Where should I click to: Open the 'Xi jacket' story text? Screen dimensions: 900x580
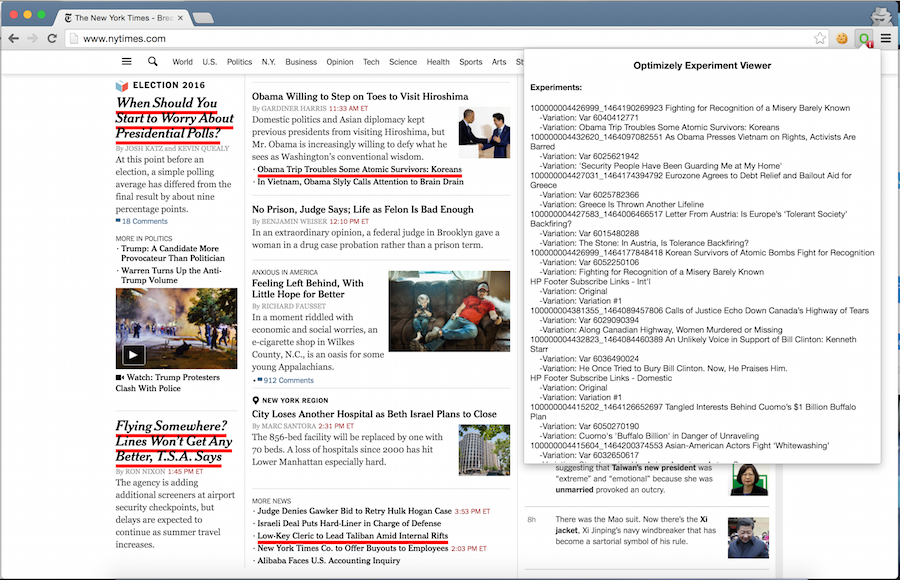[x=635, y=530]
